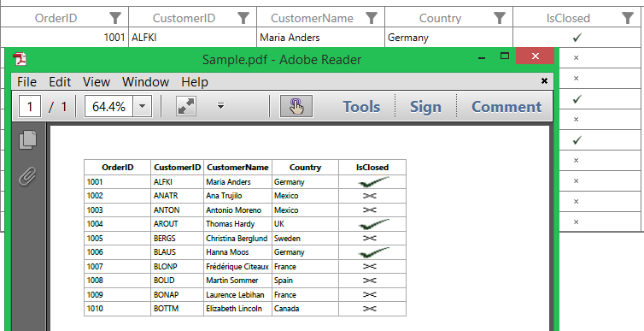Screen dimensions: 644x331
Task: Toggle the IsClosed checkmark for order 1001 in grid
Action: tap(577, 38)
